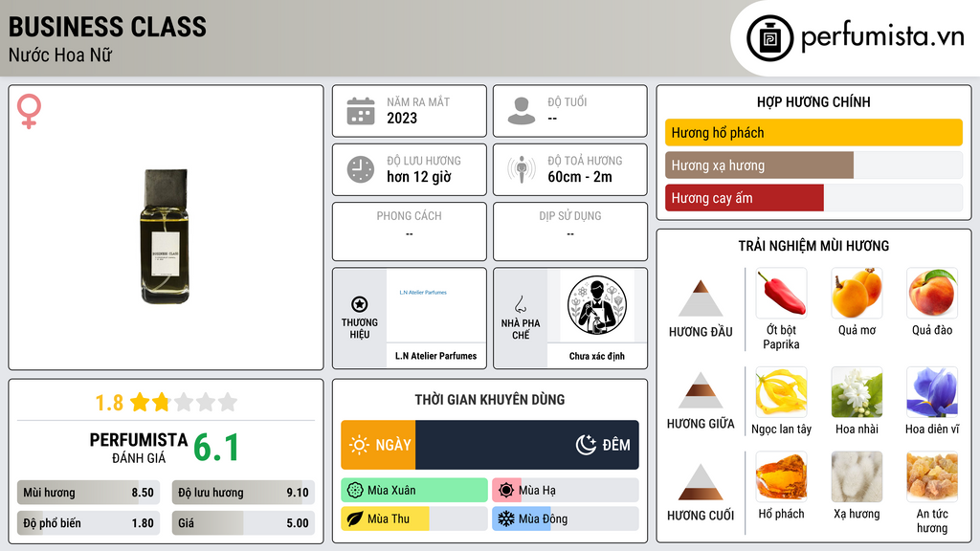Click the nose icon above Nhà pha chế

click(520, 304)
